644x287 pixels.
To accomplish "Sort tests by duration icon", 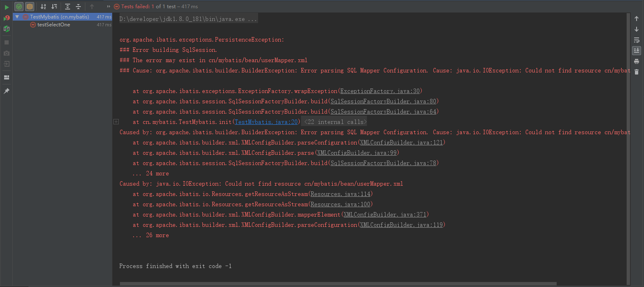I will [x=54, y=7].
